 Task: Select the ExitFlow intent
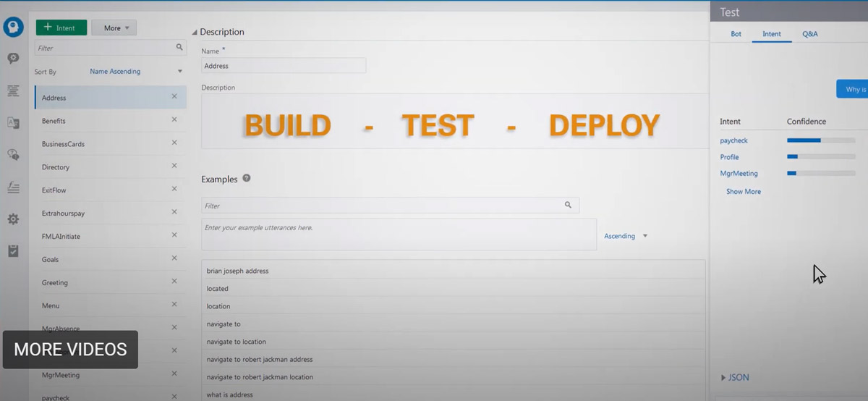111,190
